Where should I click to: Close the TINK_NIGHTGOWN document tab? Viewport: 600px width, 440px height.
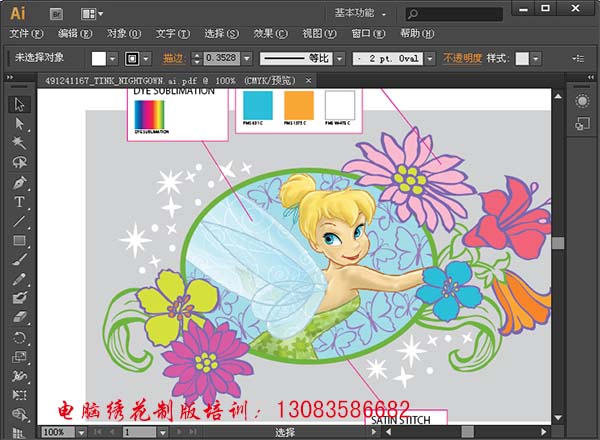pyautogui.click(x=308, y=81)
